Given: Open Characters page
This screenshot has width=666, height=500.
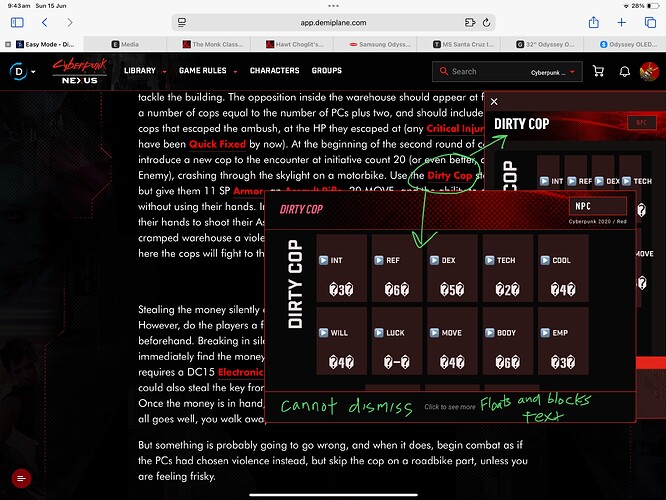Looking at the screenshot, I should click(x=274, y=71).
